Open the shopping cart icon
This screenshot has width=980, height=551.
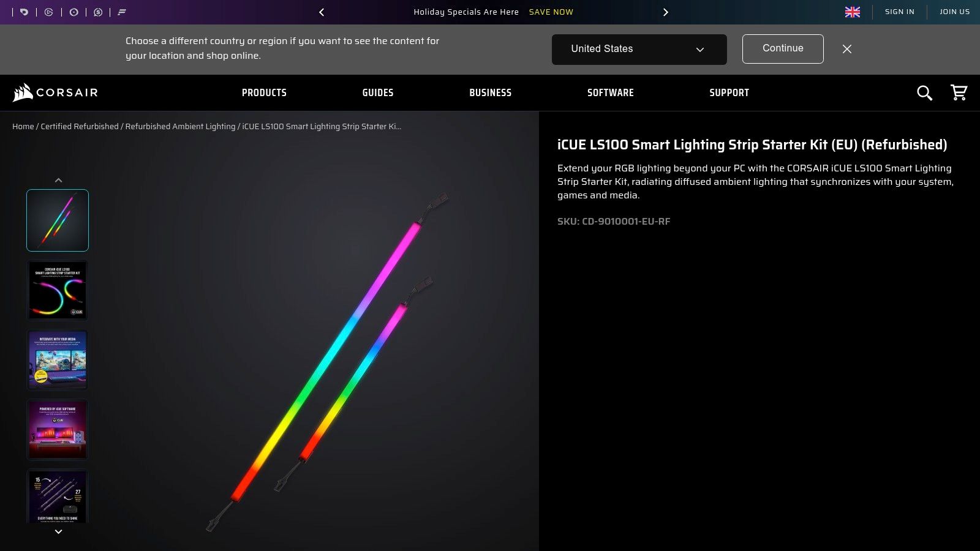[959, 92]
